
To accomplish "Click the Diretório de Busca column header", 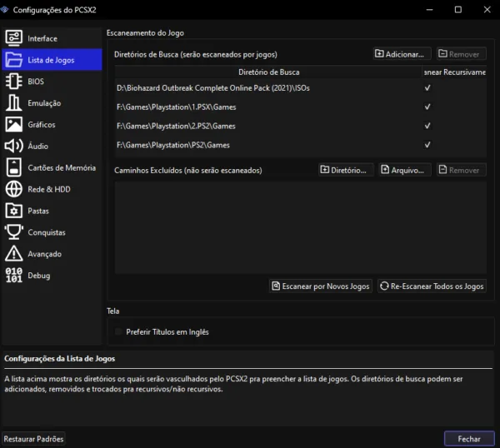I will 268,72.
